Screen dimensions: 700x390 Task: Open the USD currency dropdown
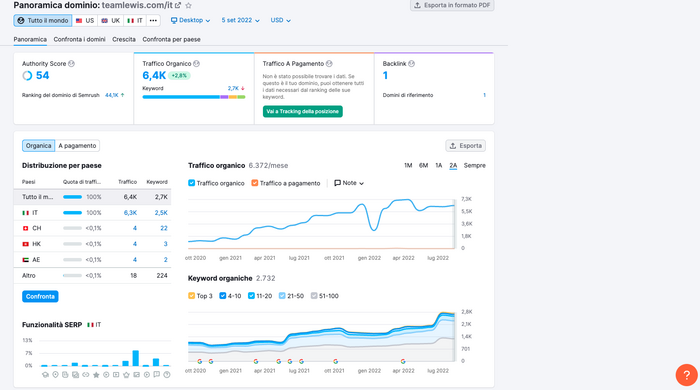[280, 21]
